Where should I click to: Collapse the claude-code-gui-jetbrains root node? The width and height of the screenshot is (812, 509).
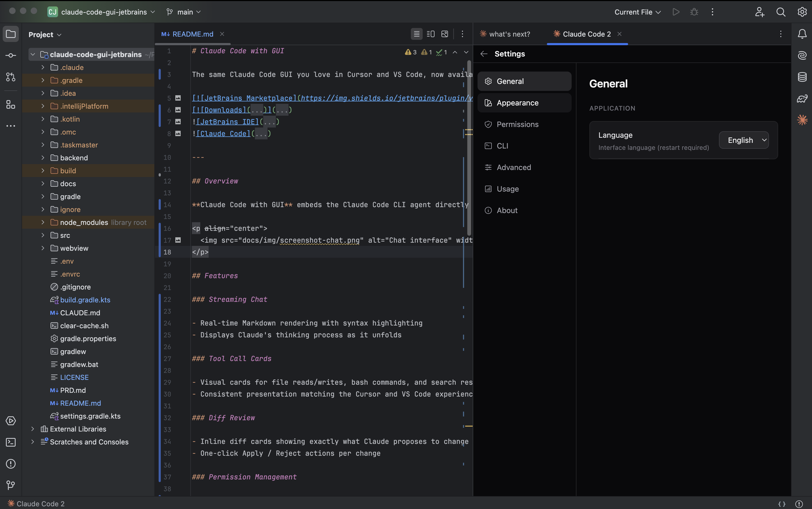click(33, 54)
